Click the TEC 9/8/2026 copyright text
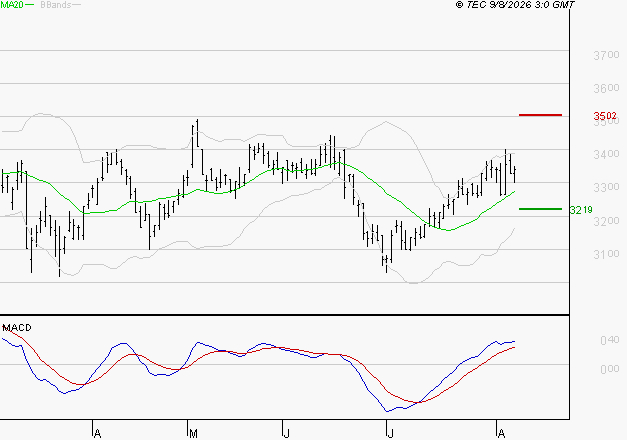 [x=515, y=5]
